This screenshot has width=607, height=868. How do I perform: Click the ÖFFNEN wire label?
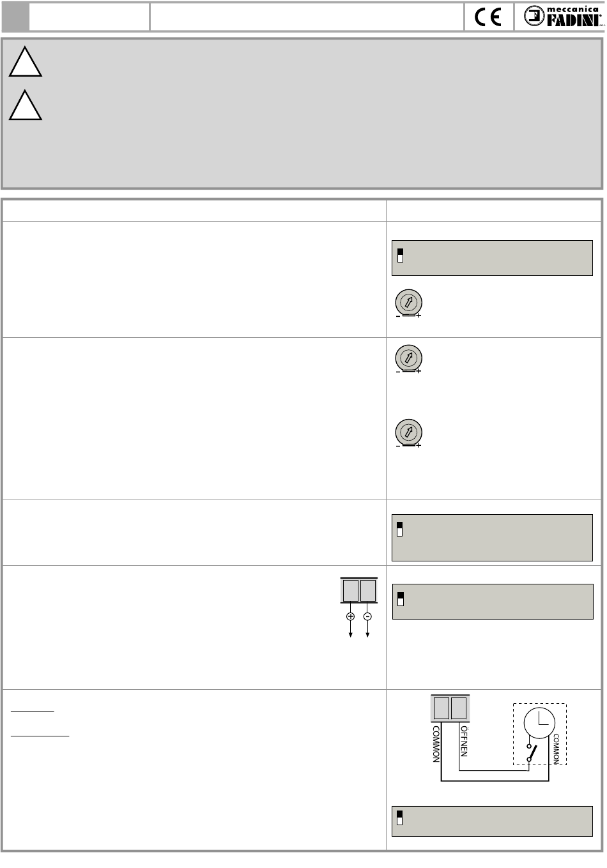[465, 741]
